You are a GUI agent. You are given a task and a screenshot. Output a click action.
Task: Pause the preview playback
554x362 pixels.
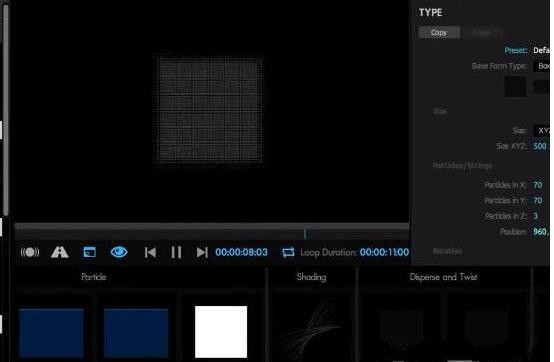pos(176,252)
